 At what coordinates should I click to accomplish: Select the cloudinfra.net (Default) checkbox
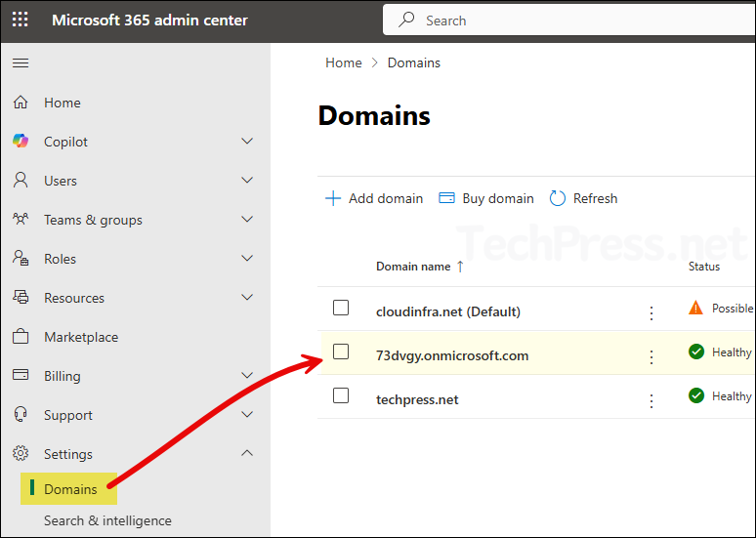pos(341,308)
